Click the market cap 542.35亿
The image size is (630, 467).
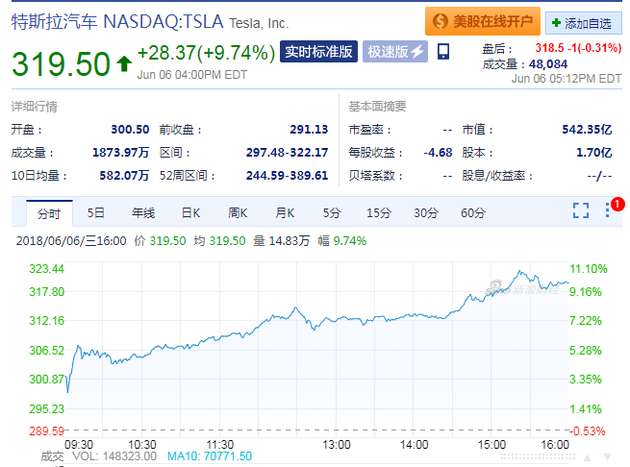[587, 129]
